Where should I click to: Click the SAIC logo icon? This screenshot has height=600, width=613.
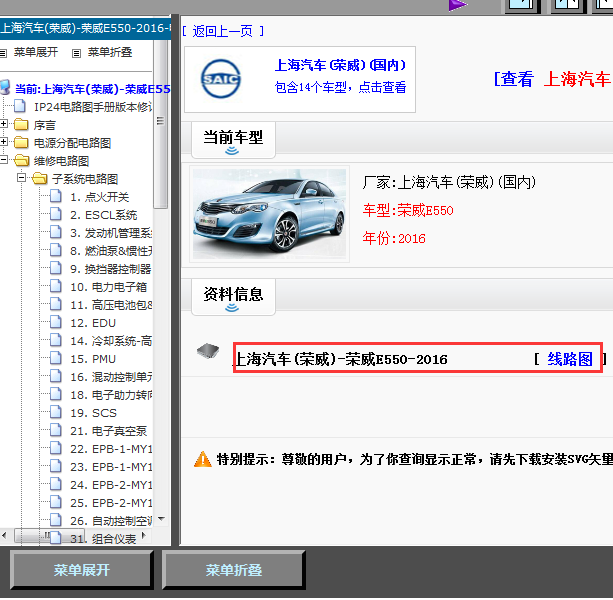click(220, 79)
